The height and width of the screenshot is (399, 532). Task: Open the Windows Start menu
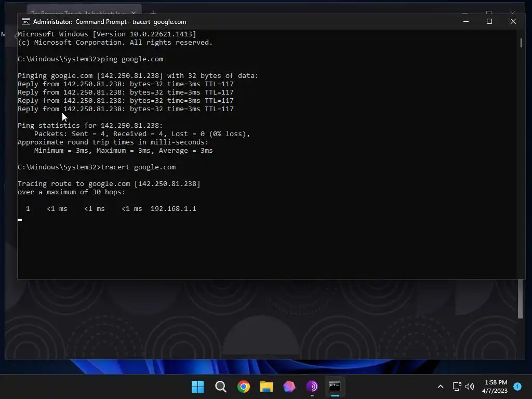pyautogui.click(x=197, y=387)
